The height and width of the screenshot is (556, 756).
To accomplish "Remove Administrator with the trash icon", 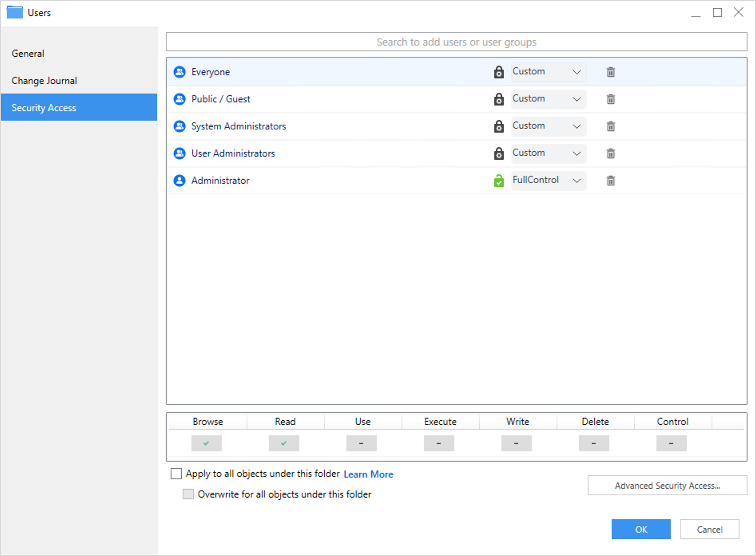I will (x=611, y=181).
